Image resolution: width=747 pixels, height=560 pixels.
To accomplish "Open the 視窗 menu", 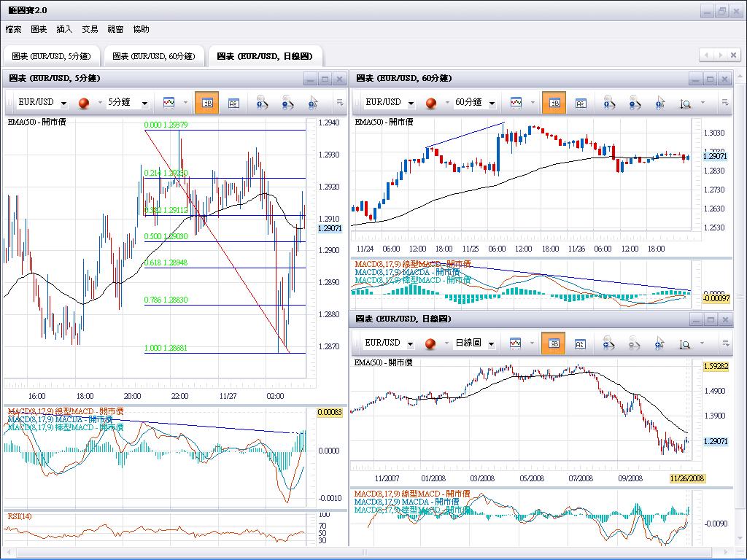I will [115, 29].
